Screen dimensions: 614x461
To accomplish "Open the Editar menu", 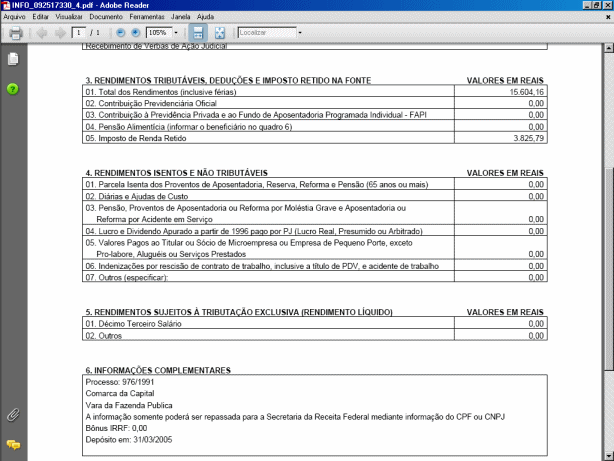I will click(41, 17).
